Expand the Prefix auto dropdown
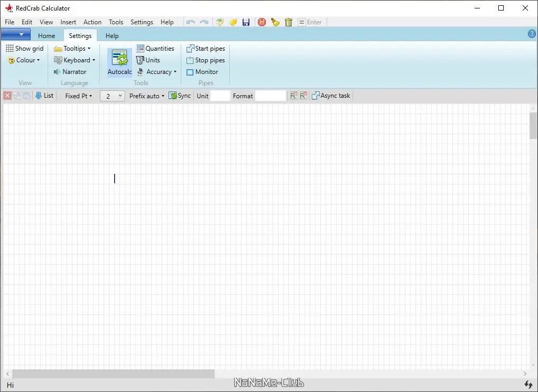538x392 pixels. 147,96
